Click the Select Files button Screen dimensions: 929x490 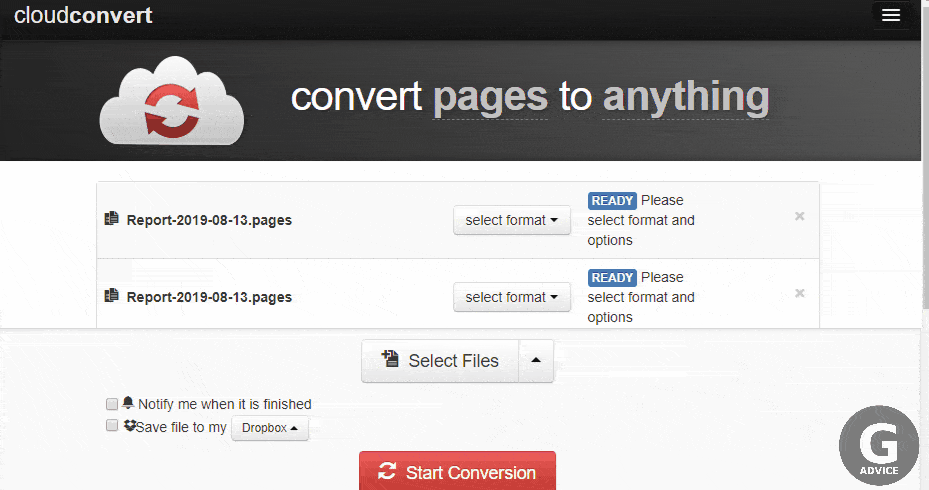[x=440, y=361]
